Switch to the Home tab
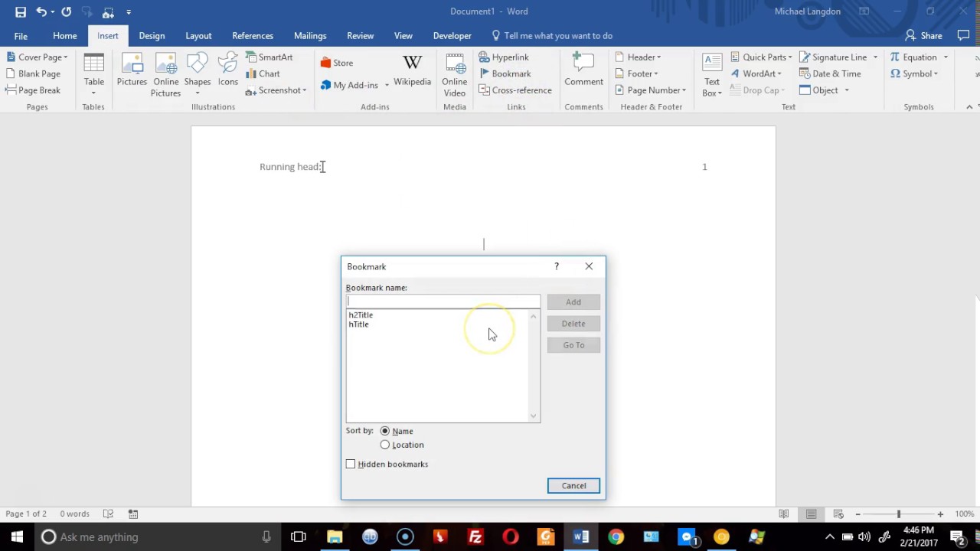The height and width of the screenshot is (551, 980). 65,36
